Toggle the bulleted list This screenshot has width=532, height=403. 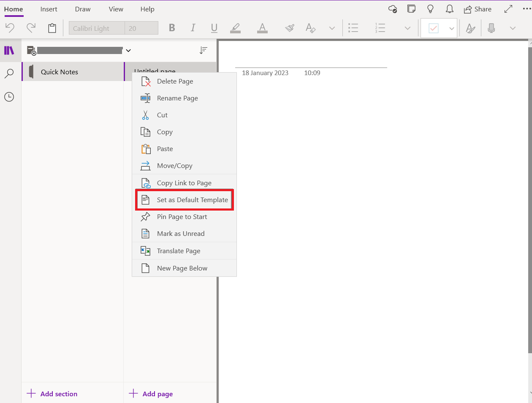(353, 28)
